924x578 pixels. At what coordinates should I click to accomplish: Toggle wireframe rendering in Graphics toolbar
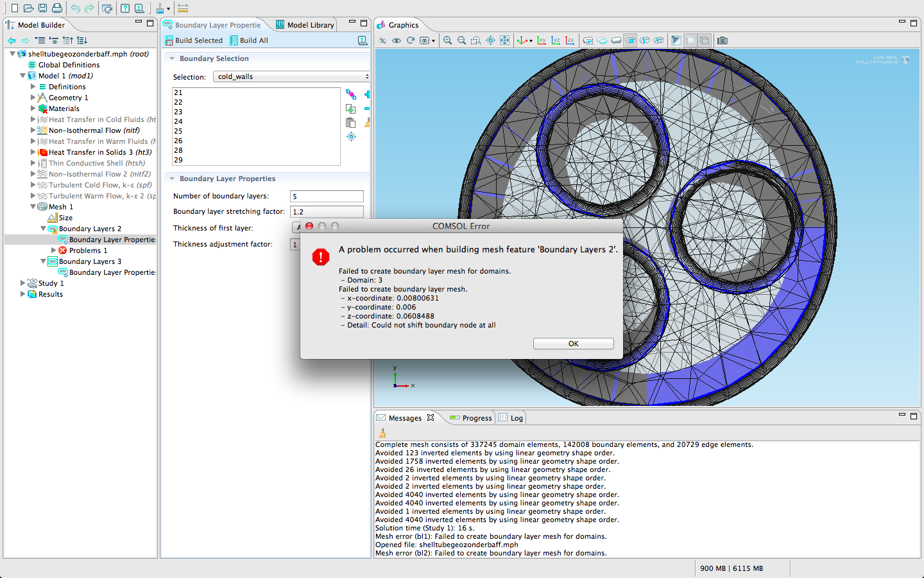coord(705,40)
